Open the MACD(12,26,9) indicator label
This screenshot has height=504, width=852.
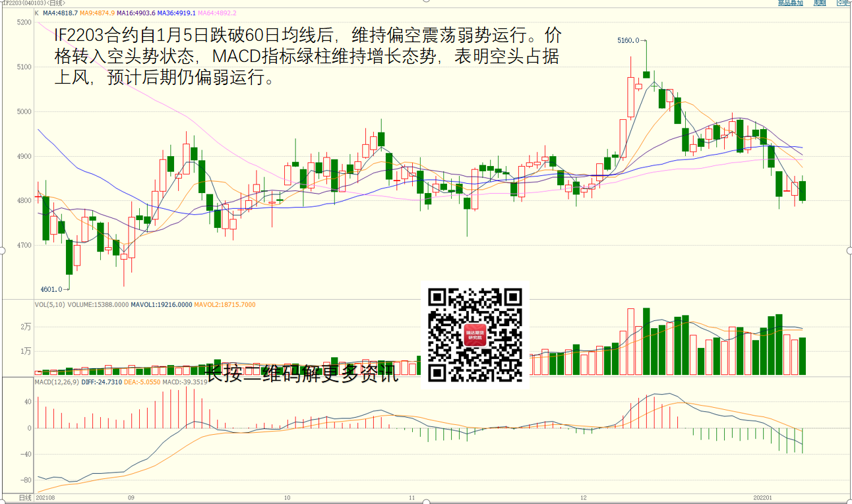(57, 381)
